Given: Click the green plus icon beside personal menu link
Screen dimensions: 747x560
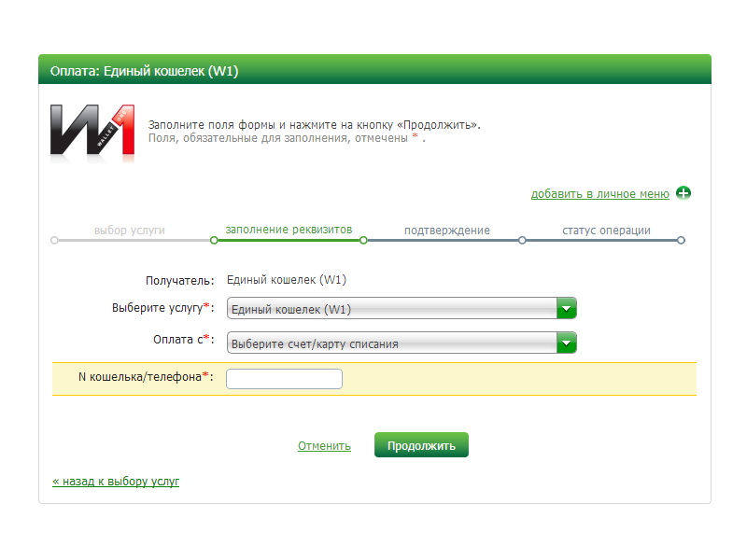Looking at the screenshot, I should click(x=684, y=193).
